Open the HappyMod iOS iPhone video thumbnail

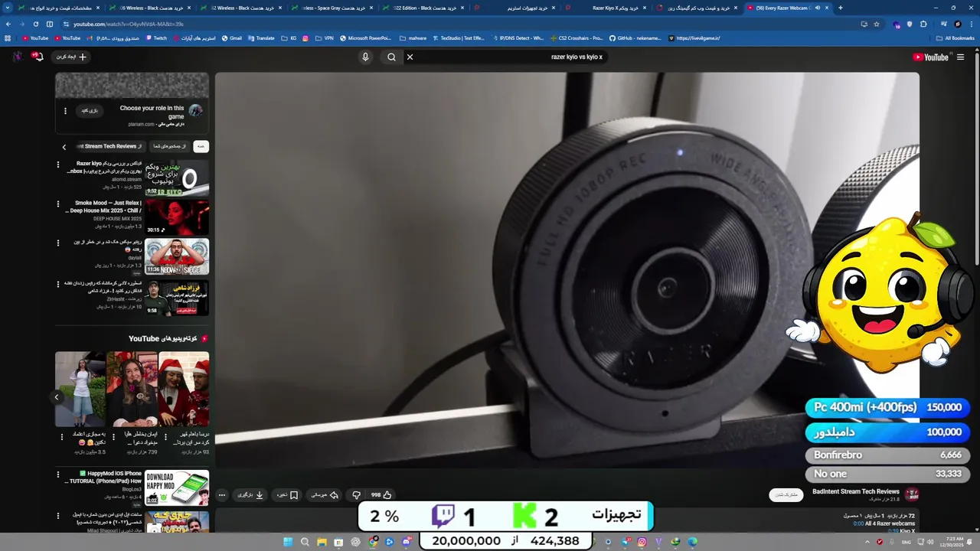(x=177, y=488)
